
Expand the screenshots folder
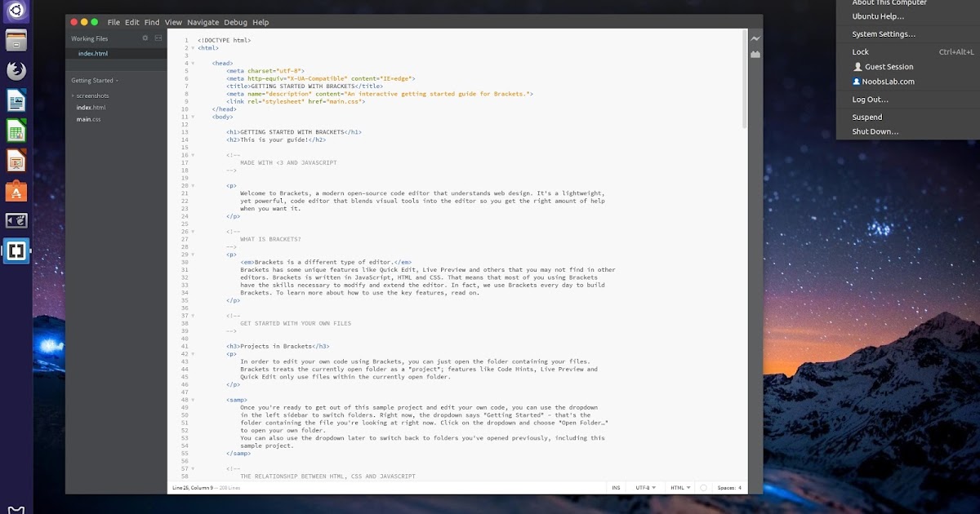pyautogui.click(x=73, y=96)
